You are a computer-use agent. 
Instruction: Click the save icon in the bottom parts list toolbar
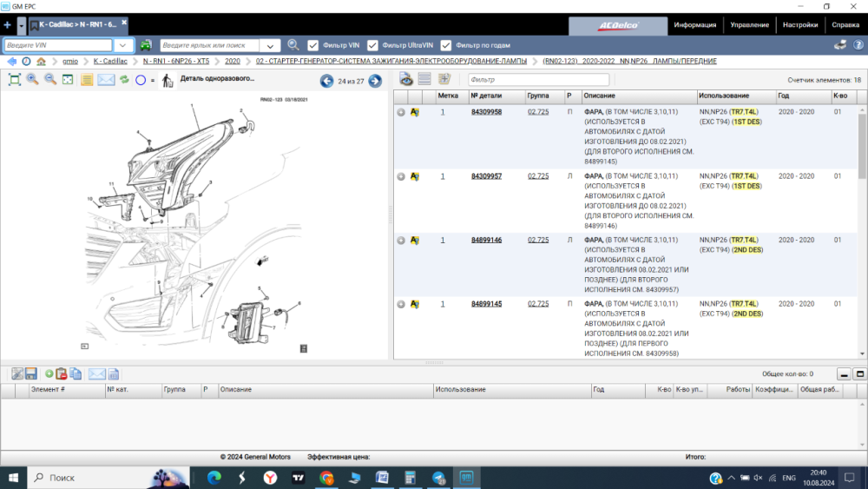31,373
